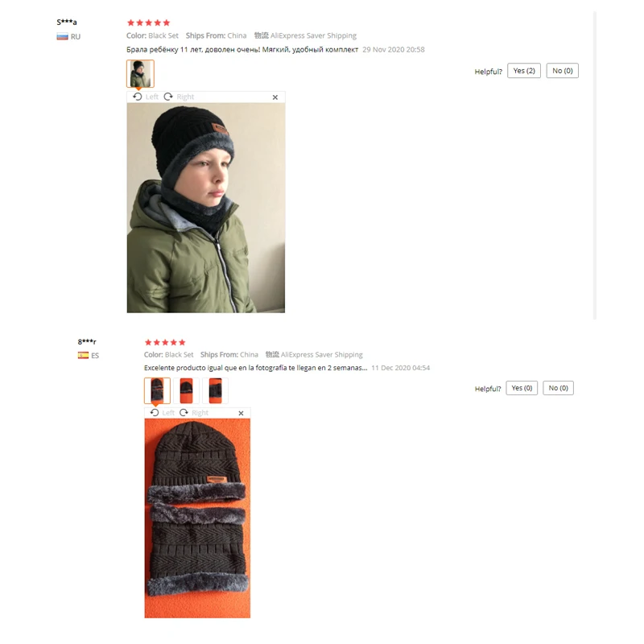Click No (0) on the Russian review
This screenshot has height=644, width=644.
(x=562, y=71)
